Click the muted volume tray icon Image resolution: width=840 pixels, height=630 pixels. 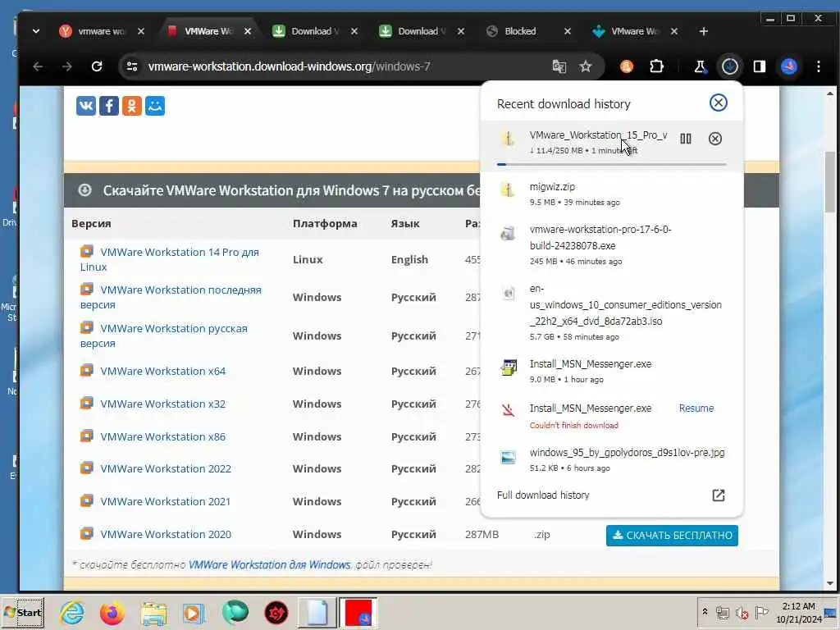coord(742,612)
